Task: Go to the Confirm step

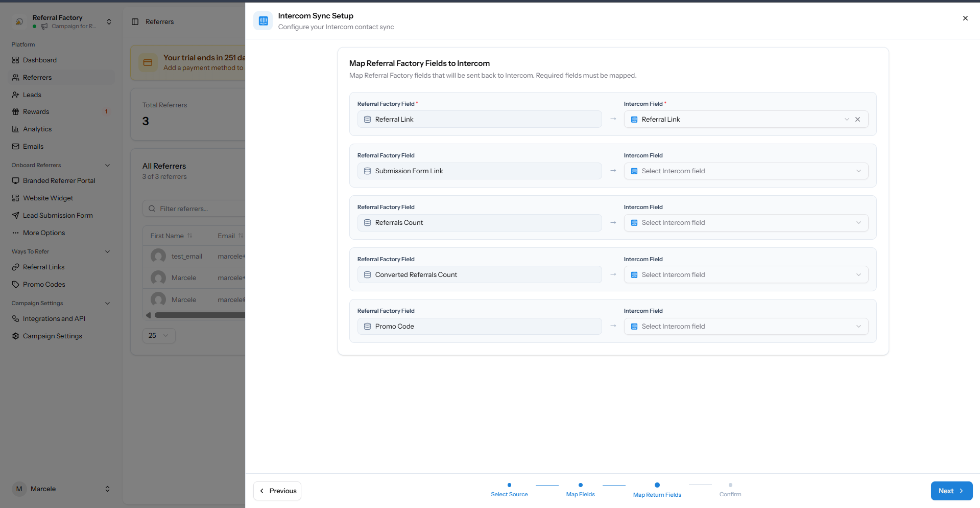Action: pyautogui.click(x=730, y=490)
